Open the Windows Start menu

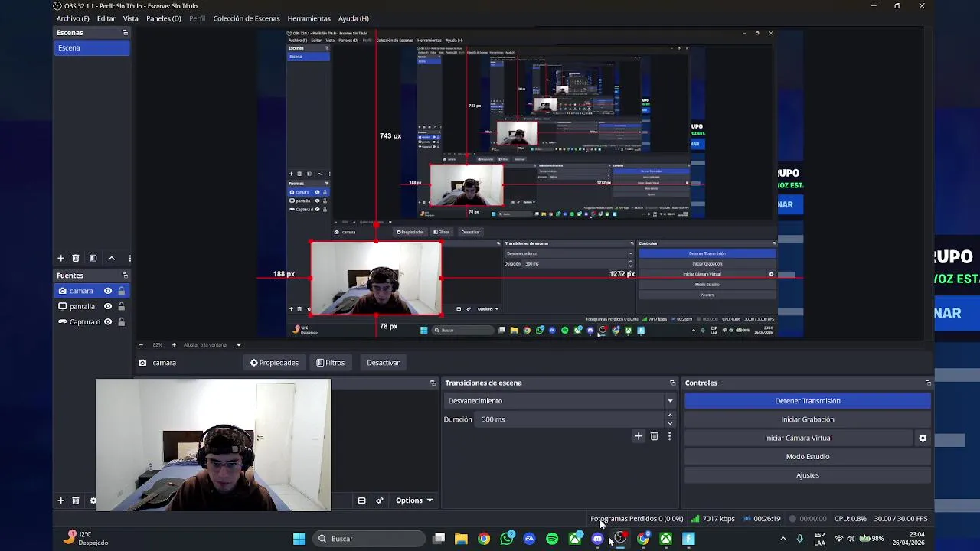pyautogui.click(x=299, y=539)
